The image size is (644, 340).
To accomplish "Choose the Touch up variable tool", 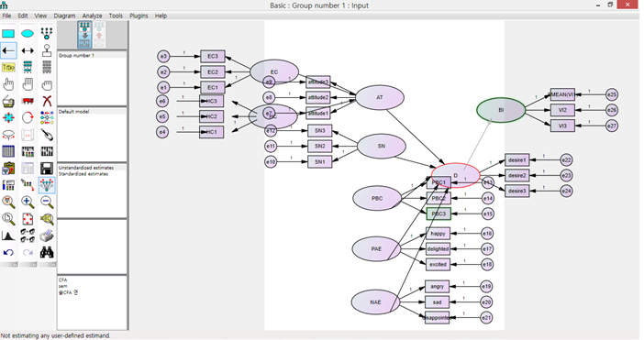I will 47,135.
